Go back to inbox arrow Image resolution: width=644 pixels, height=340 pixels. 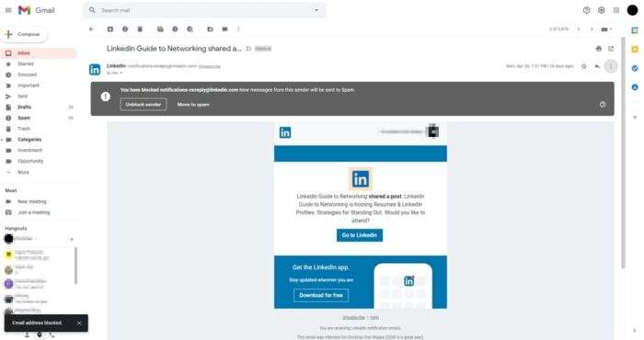pyautogui.click(x=91, y=29)
